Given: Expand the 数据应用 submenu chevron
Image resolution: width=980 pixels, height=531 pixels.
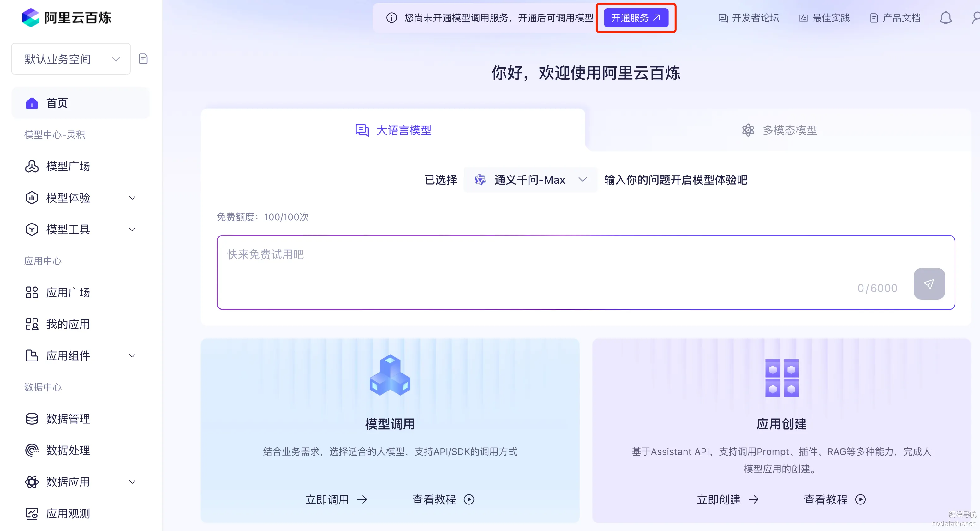Looking at the screenshot, I should click(x=132, y=482).
